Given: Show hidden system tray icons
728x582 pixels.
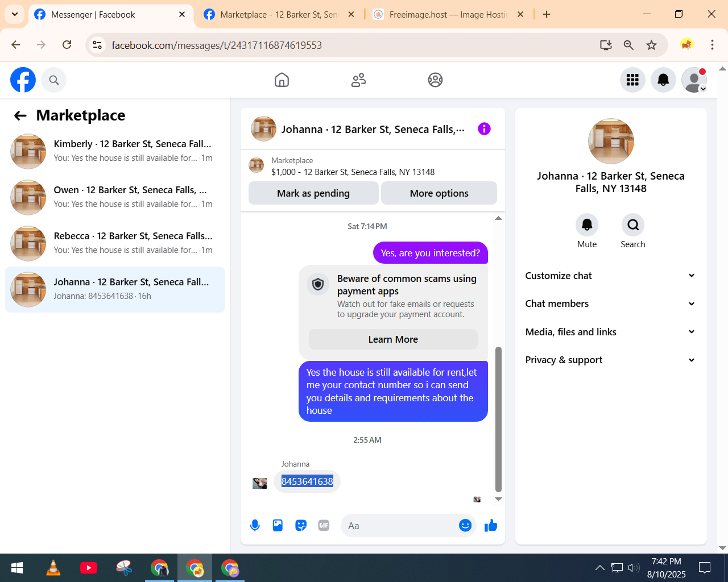Looking at the screenshot, I should click(x=599, y=568).
